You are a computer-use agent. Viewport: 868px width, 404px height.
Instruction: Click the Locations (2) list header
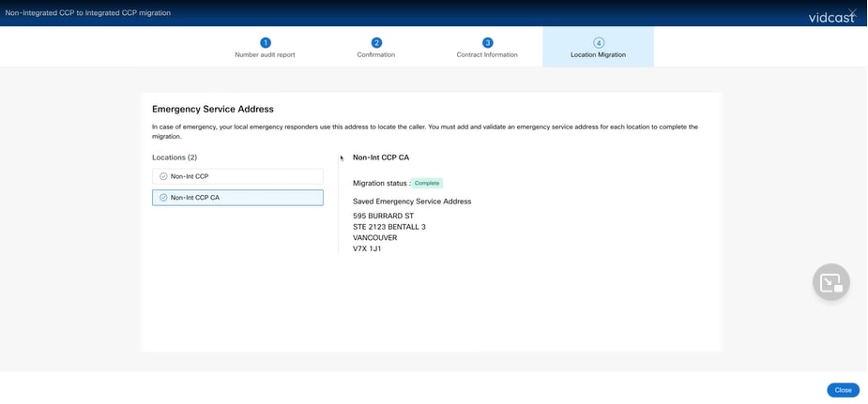point(175,157)
